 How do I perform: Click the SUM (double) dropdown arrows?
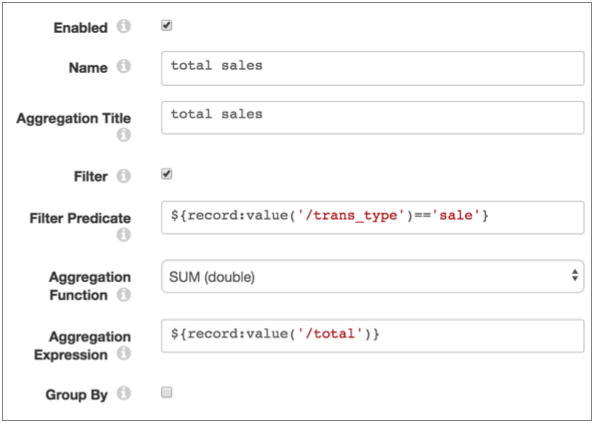(574, 275)
